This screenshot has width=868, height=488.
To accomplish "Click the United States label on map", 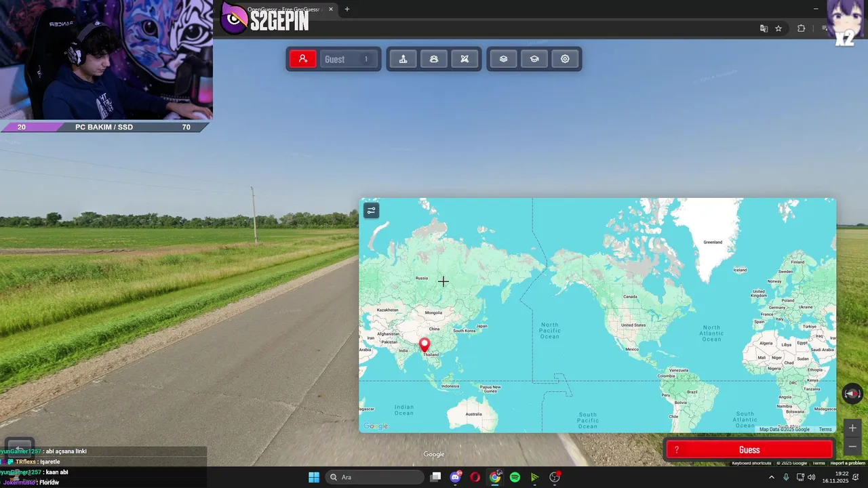I will (633, 325).
